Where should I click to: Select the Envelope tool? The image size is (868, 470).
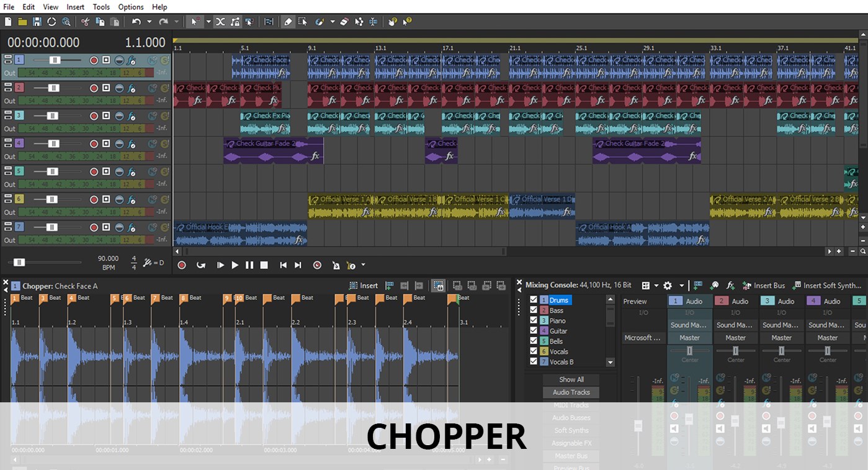[x=358, y=22]
